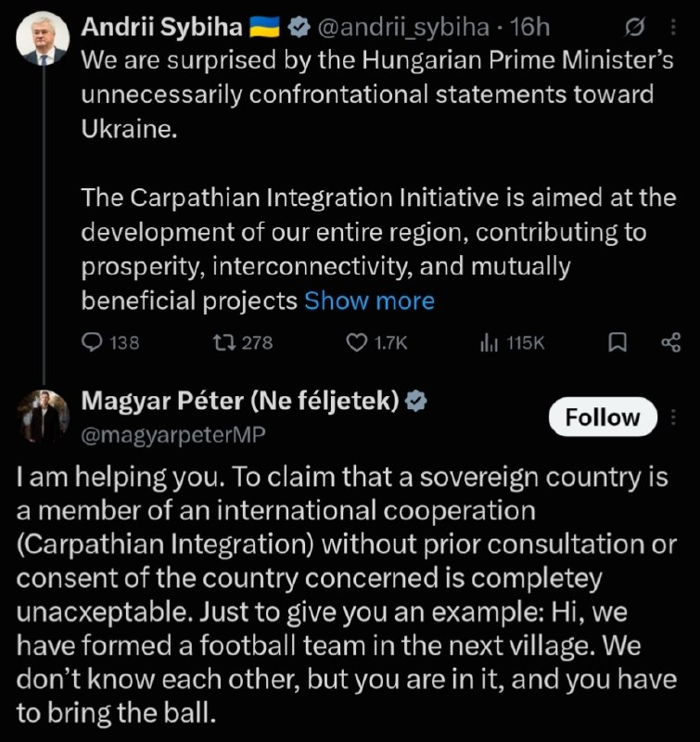
Task: Open the tweet's 16h timestamp
Action: tap(529, 28)
